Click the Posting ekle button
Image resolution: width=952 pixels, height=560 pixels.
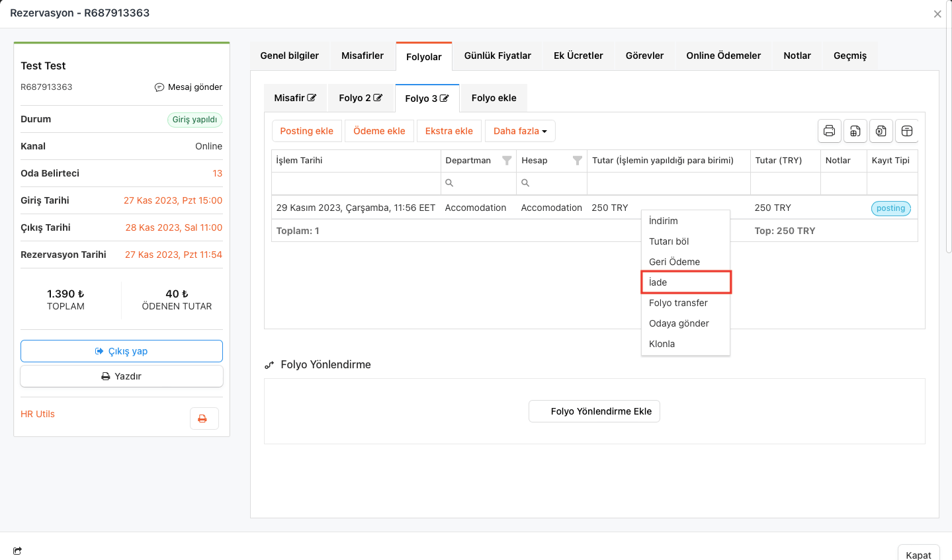coord(307,131)
